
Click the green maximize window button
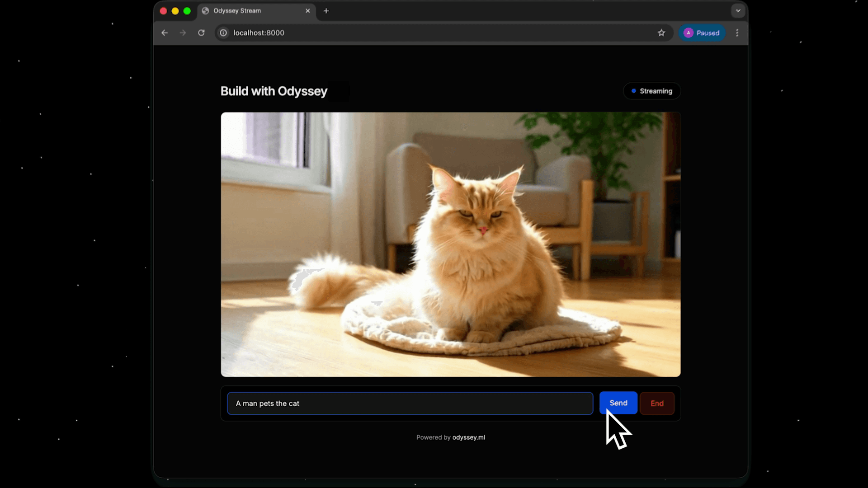(x=187, y=11)
